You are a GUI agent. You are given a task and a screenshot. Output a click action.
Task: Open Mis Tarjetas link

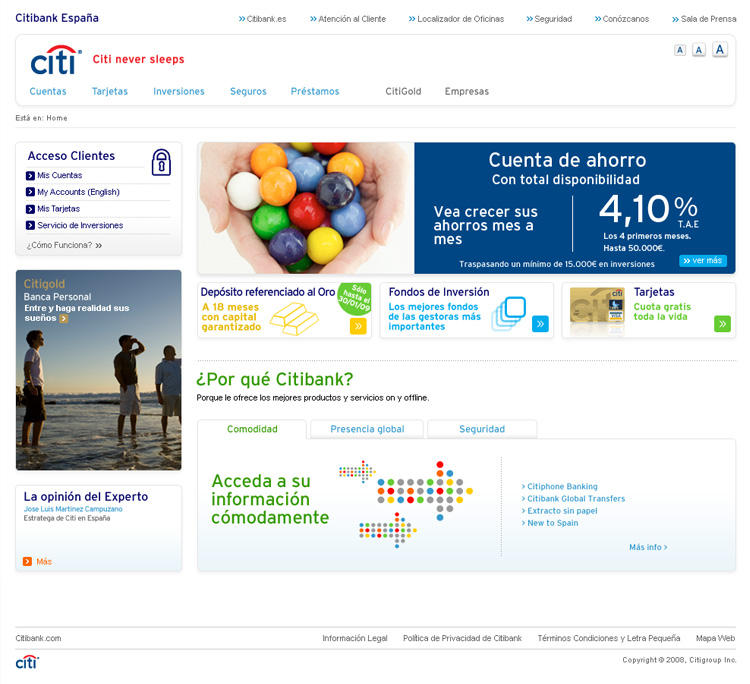click(58, 209)
